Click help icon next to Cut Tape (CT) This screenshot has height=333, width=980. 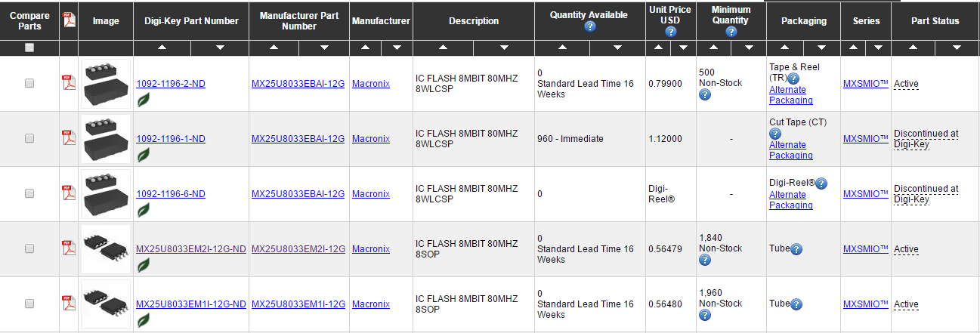pyautogui.click(x=774, y=134)
